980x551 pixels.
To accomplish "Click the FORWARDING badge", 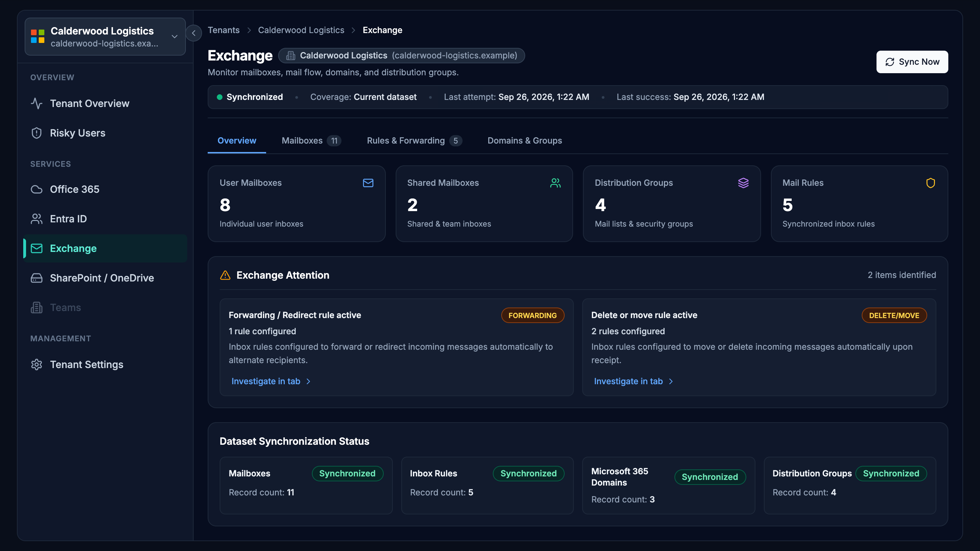I will [533, 315].
